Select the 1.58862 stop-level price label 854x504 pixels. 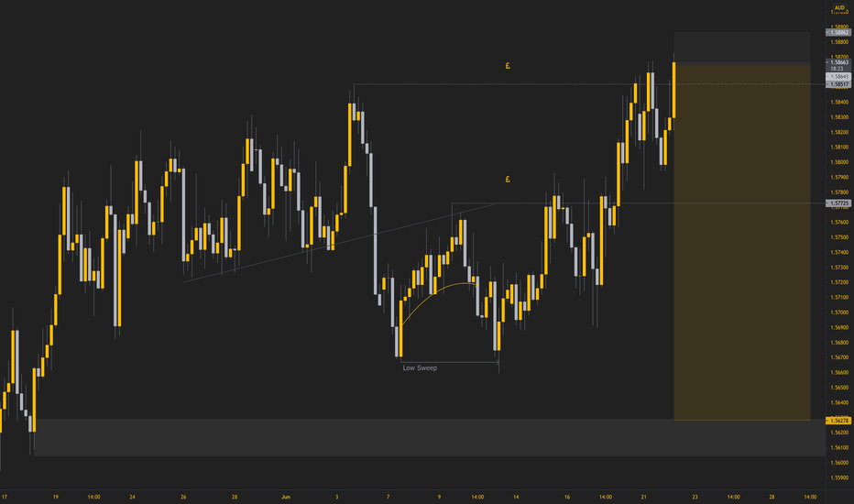coord(839,32)
